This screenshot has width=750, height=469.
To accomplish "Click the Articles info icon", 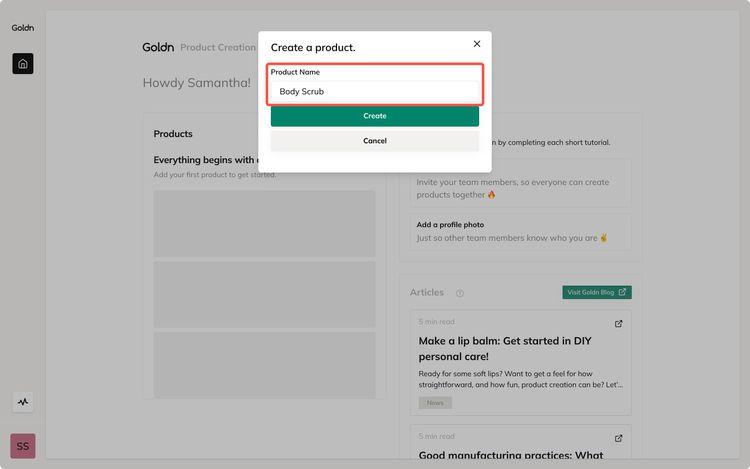I will [460, 293].
